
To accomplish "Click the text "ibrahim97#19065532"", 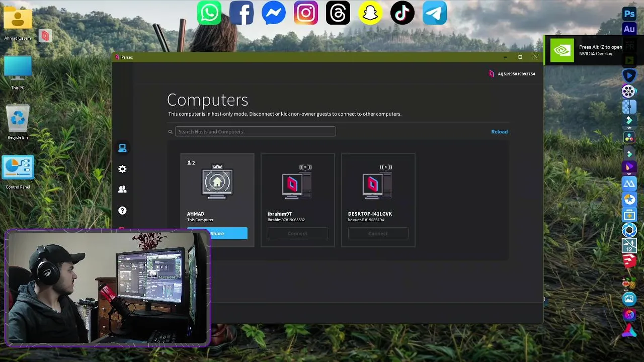I will point(286,220).
